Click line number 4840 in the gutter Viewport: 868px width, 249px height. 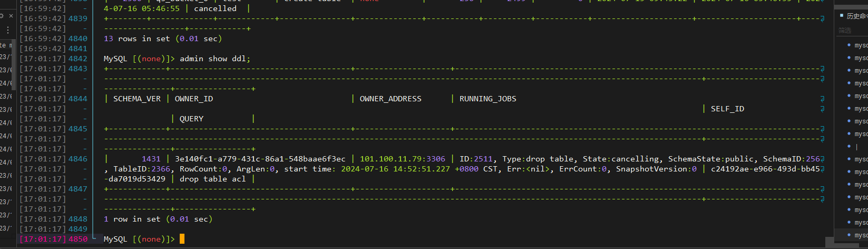[77, 39]
